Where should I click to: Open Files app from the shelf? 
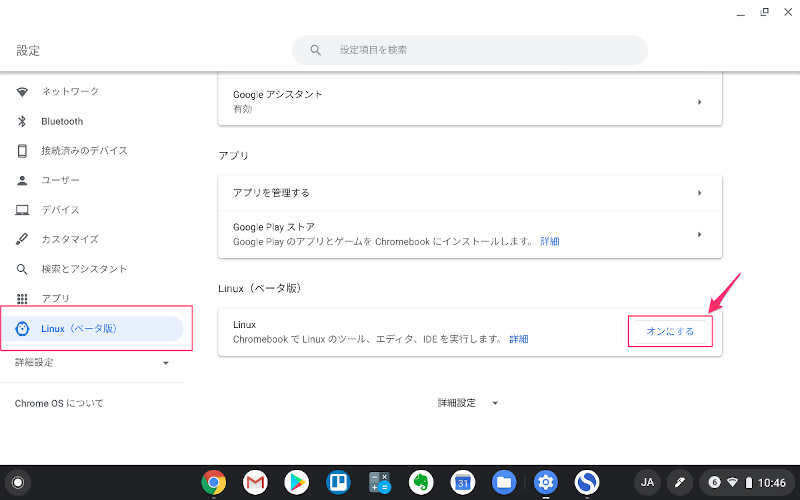(504, 482)
